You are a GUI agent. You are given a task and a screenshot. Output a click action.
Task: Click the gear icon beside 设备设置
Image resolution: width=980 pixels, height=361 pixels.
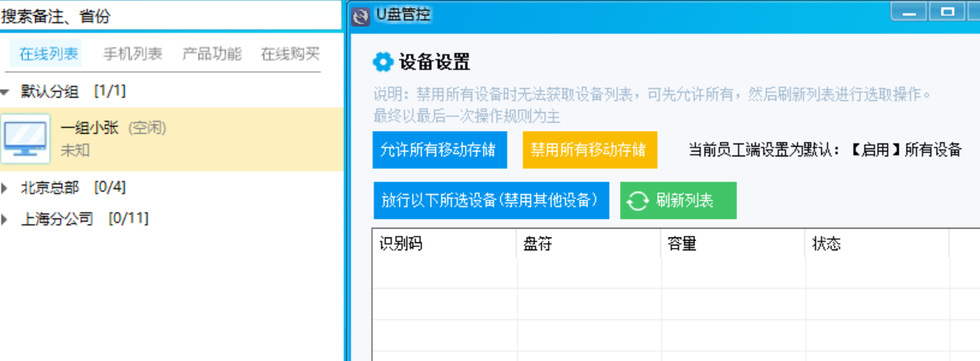coord(383,62)
